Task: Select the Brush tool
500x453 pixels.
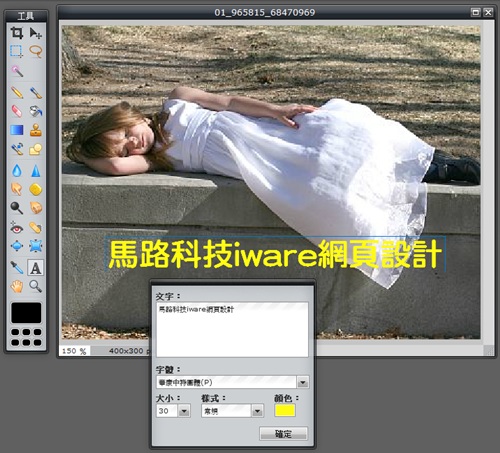Action: click(x=35, y=92)
